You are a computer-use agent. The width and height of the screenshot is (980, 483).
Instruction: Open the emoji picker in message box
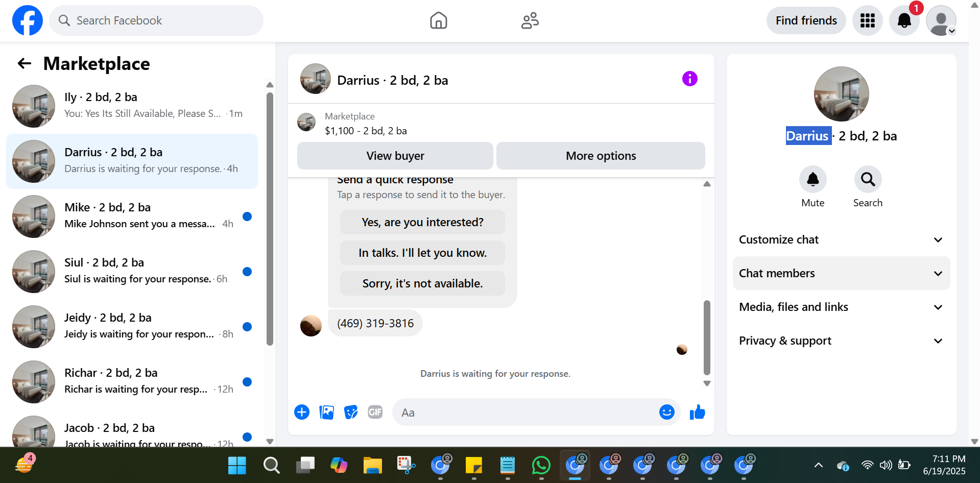[667, 412]
